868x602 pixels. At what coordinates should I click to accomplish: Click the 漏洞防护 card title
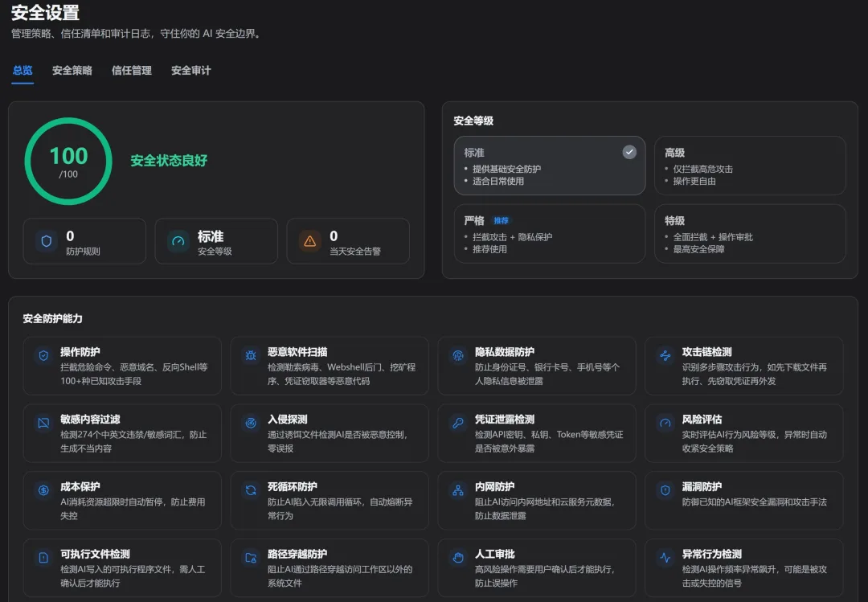[702, 487]
